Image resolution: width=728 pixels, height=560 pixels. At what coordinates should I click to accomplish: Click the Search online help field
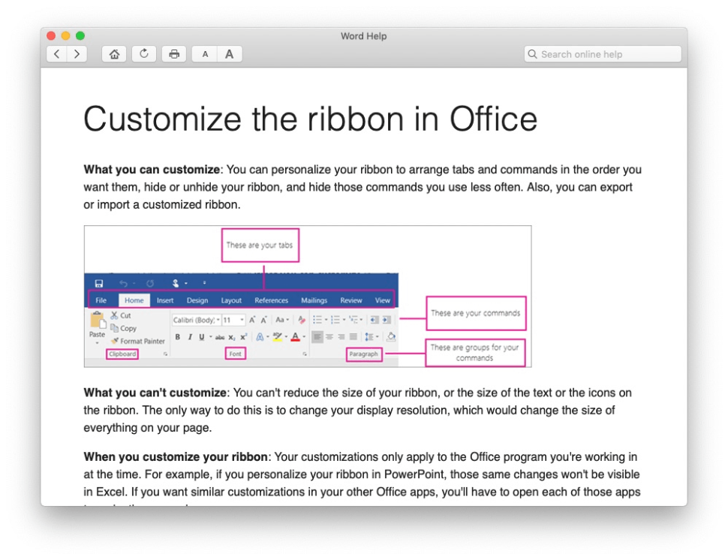pos(603,54)
